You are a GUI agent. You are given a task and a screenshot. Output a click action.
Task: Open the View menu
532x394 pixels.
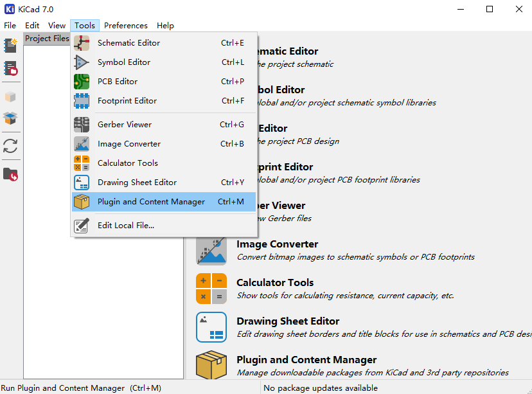tap(57, 26)
